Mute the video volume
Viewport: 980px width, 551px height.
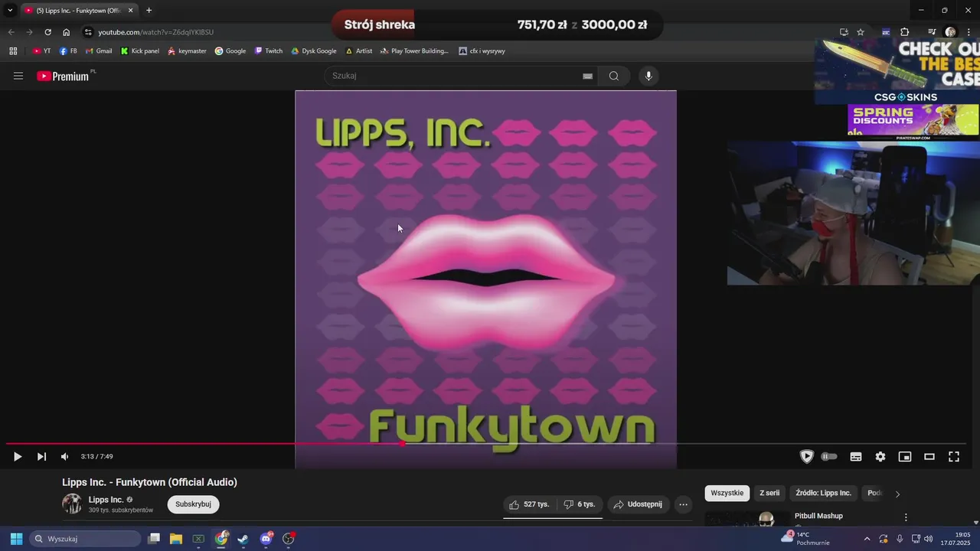click(x=64, y=457)
